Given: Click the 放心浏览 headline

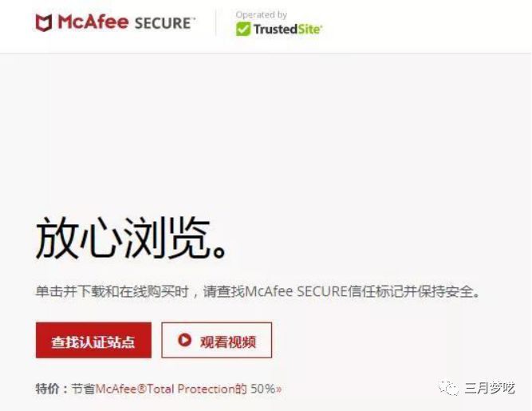Looking at the screenshot, I should click(132, 238).
